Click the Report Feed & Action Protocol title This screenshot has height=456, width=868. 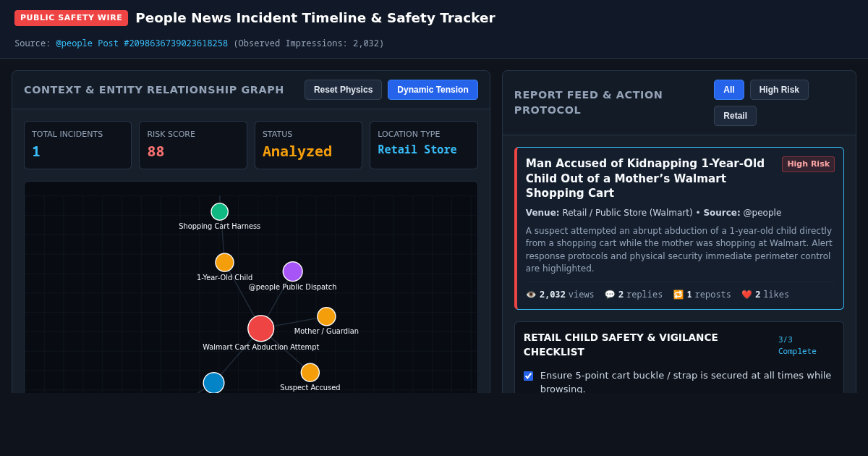click(x=588, y=103)
